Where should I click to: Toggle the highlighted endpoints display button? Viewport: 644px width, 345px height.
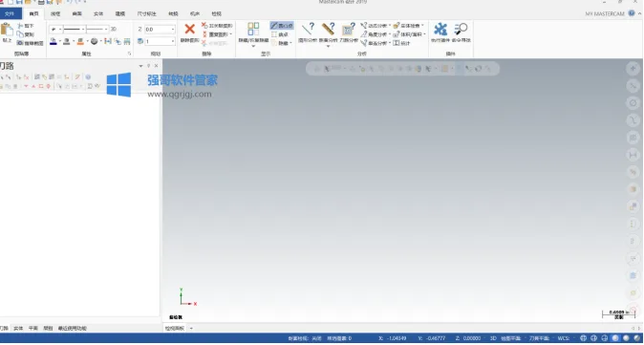pos(282,26)
